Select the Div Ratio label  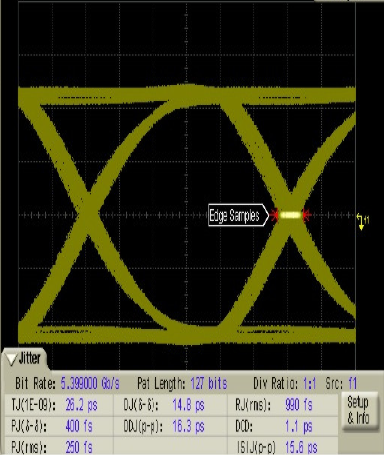tap(275, 384)
